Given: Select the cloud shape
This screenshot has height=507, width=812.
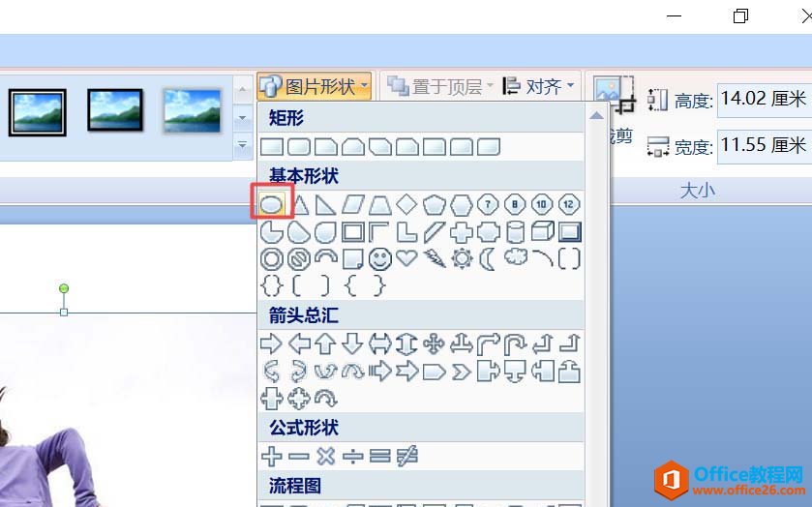Looking at the screenshot, I should tap(515, 256).
